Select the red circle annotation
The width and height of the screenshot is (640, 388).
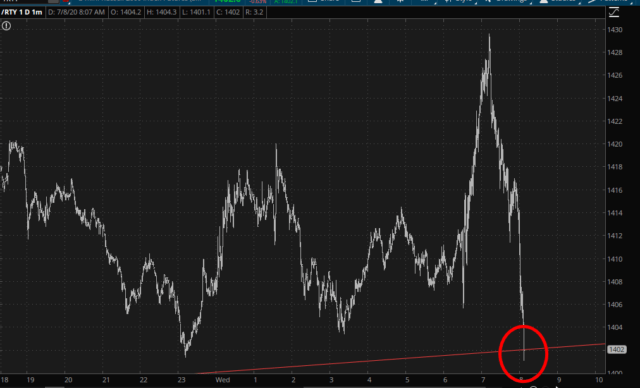(523, 353)
